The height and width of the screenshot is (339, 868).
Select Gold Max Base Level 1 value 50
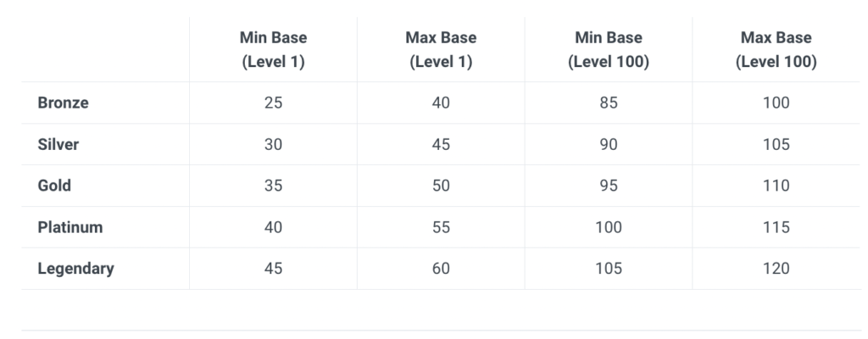(441, 186)
